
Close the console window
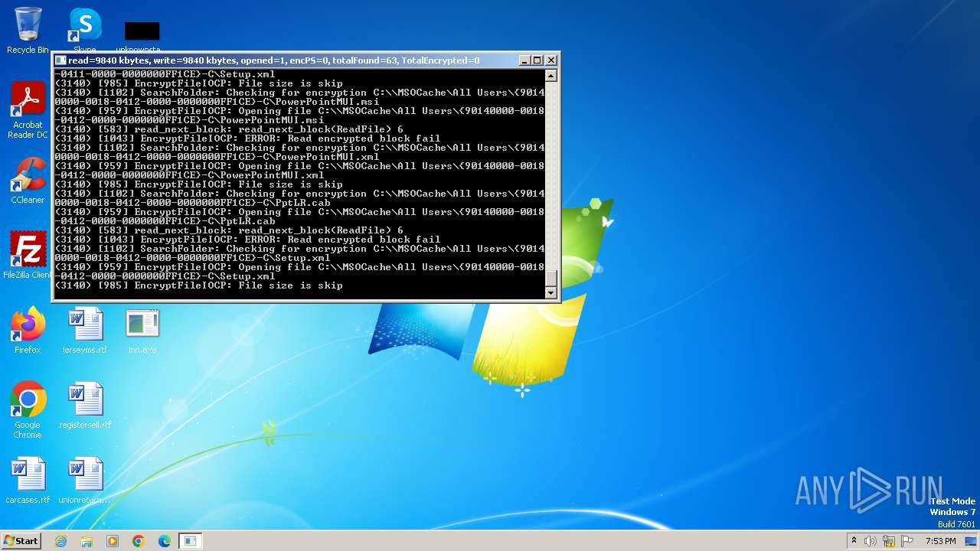(x=551, y=60)
